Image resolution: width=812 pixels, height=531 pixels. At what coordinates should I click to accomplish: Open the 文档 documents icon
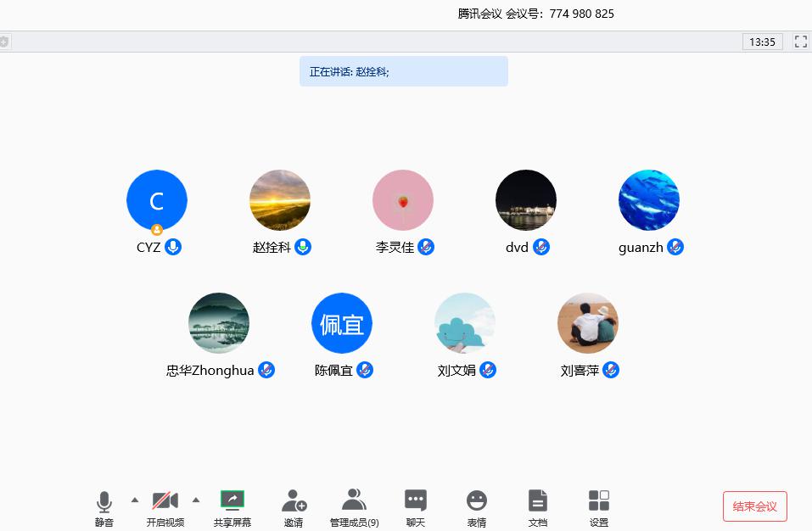pos(538,501)
